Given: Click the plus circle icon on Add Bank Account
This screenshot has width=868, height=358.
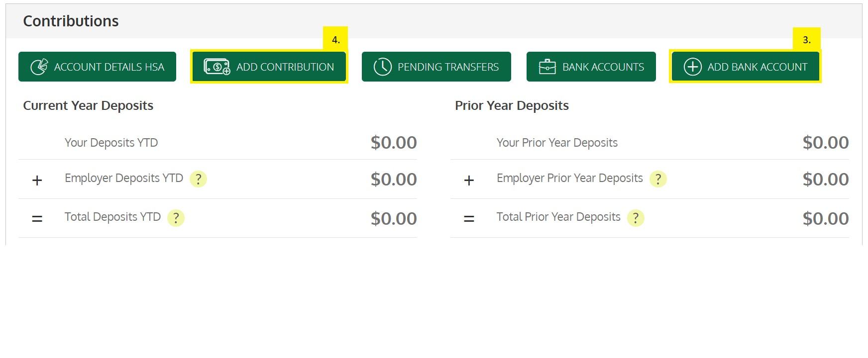Looking at the screenshot, I should point(692,67).
